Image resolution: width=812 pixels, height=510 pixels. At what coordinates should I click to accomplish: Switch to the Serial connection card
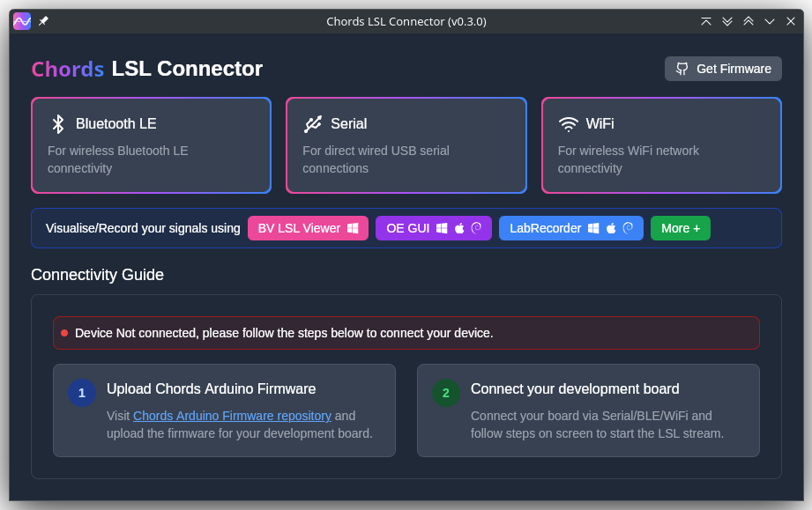pos(406,145)
